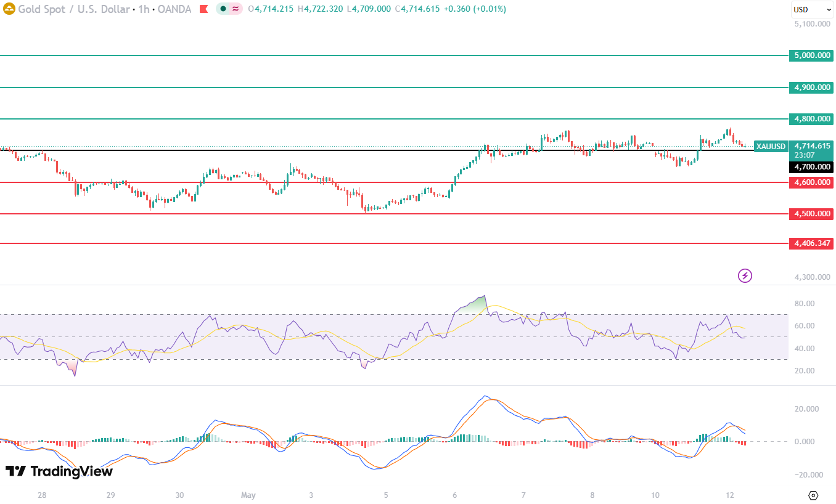Click the OANDA source label
Screen dimensions: 836x504
tap(173, 9)
